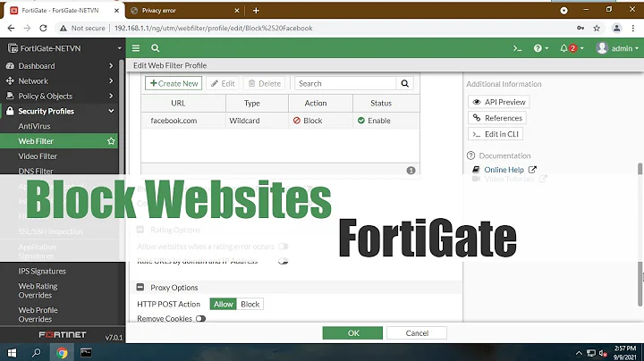Image resolution: width=644 pixels, height=361 pixels.
Task: Open the Chrome profile avatar icon
Action: pyautogui.click(x=616, y=28)
